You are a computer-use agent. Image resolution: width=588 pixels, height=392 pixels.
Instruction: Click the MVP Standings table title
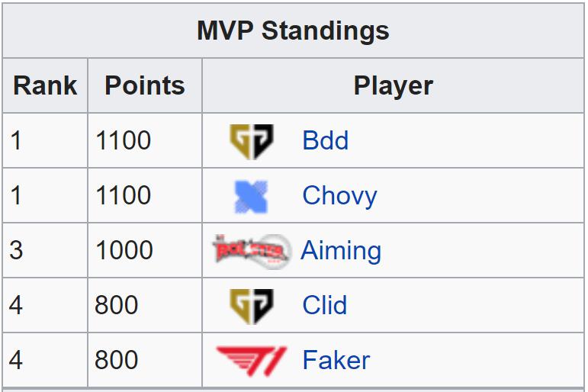pos(294,31)
